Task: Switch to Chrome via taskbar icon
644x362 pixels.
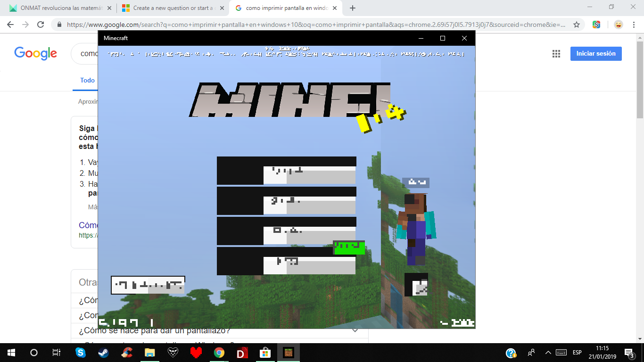Action: (219, 353)
